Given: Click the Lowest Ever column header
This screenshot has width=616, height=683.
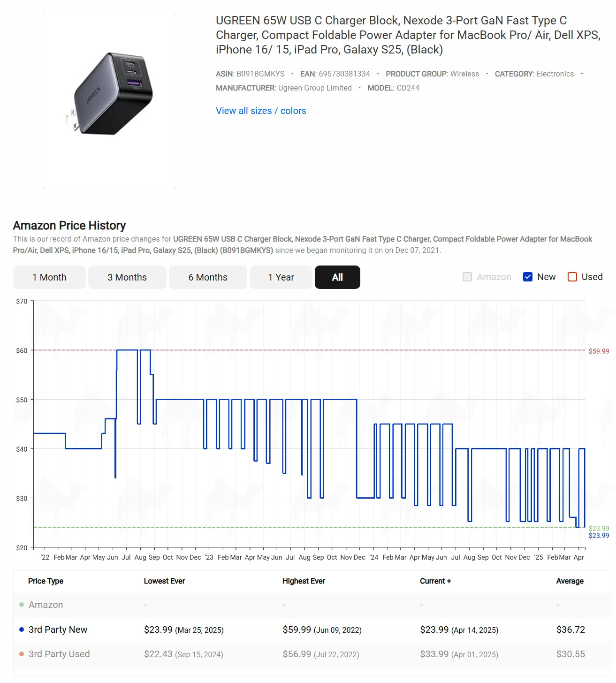Looking at the screenshot, I should 164,581.
